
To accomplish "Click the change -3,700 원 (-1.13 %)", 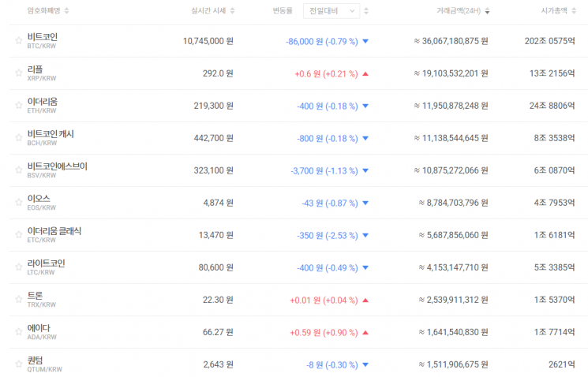I will [x=324, y=171].
